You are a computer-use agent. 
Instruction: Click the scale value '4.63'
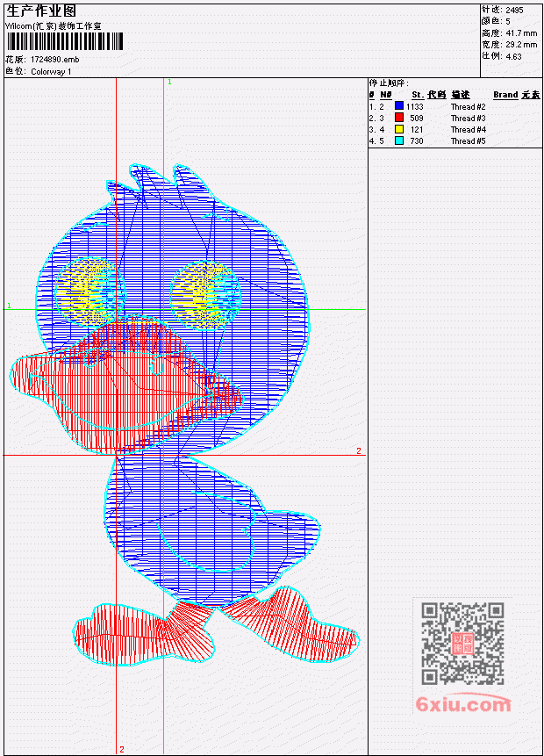pos(513,56)
